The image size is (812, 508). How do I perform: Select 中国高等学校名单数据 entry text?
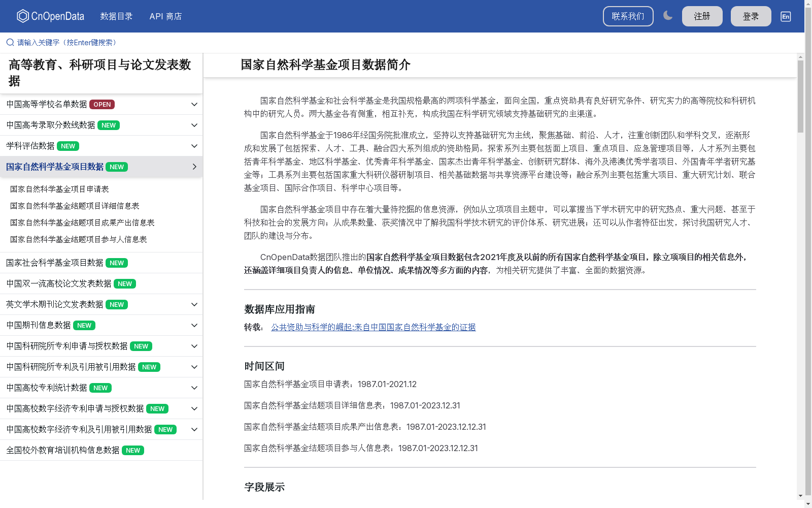coord(47,104)
